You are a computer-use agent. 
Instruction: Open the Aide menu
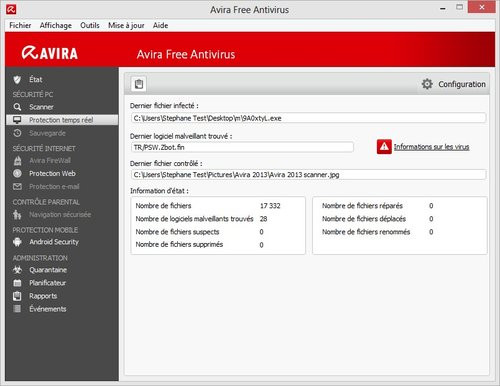click(160, 25)
